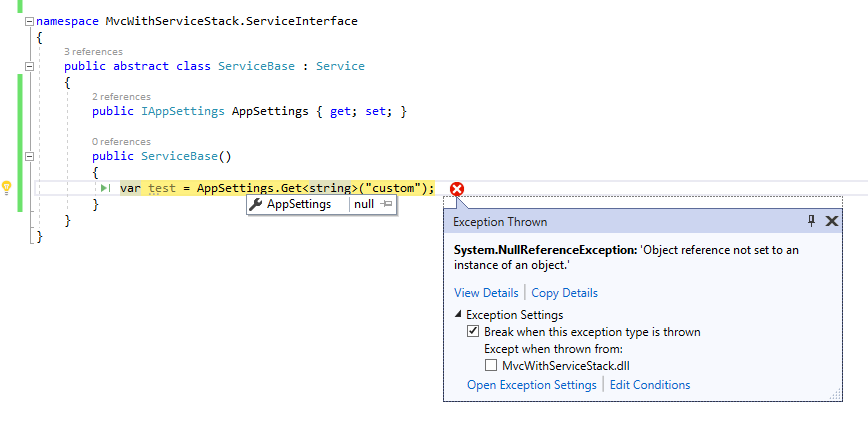The height and width of the screenshot is (447, 868).
Task: Collapse the ServiceBase constructor block
Action: click(29, 156)
